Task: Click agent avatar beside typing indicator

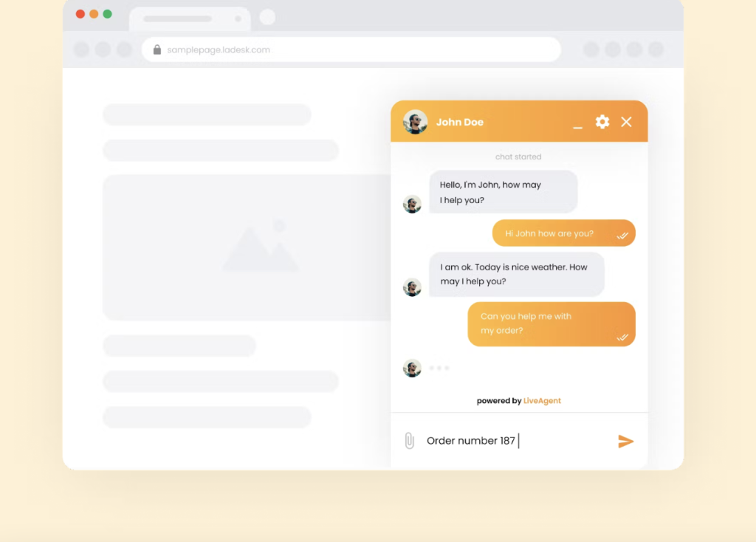Action: pyautogui.click(x=412, y=368)
